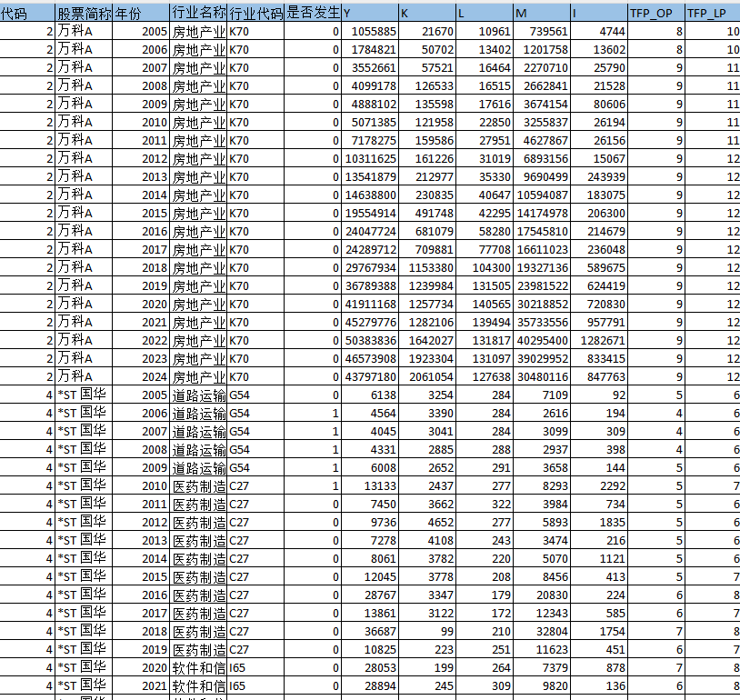
Task: Select the cell showing 1282671
Action: tap(598, 340)
